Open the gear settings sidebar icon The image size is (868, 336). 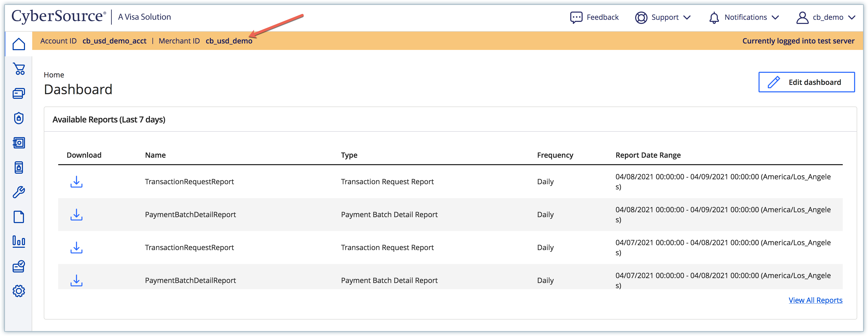(19, 291)
